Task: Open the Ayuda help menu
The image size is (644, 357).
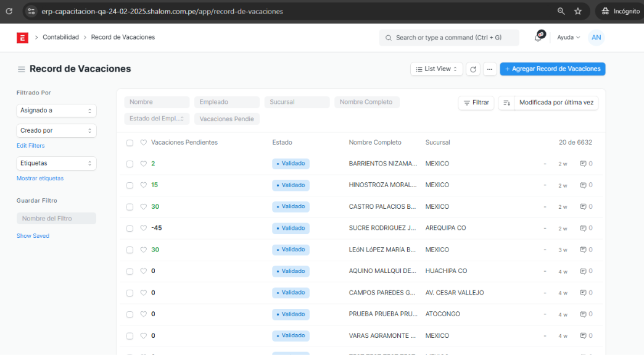Action: [568, 38]
